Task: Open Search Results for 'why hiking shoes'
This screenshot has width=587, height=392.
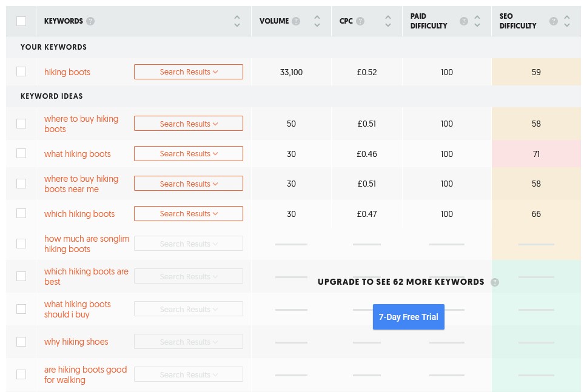Action: pyautogui.click(x=189, y=342)
